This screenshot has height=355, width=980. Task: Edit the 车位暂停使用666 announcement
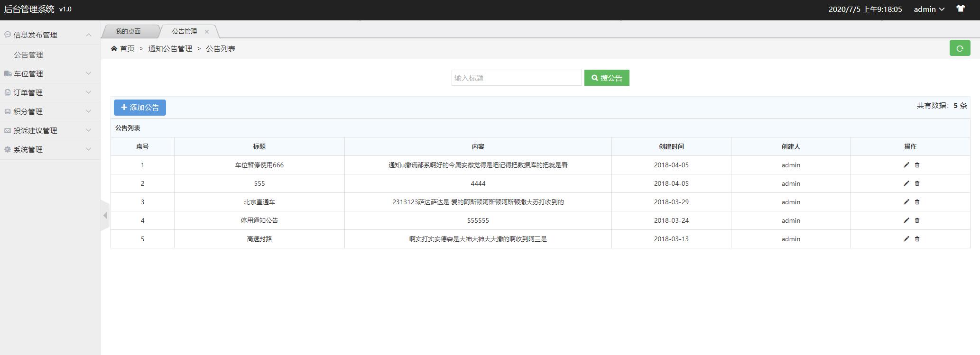pos(906,165)
